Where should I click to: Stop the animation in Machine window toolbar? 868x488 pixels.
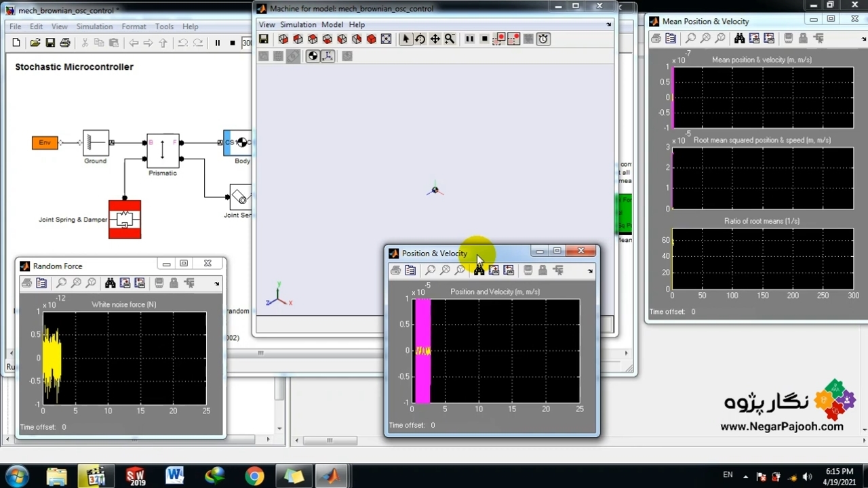point(484,39)
